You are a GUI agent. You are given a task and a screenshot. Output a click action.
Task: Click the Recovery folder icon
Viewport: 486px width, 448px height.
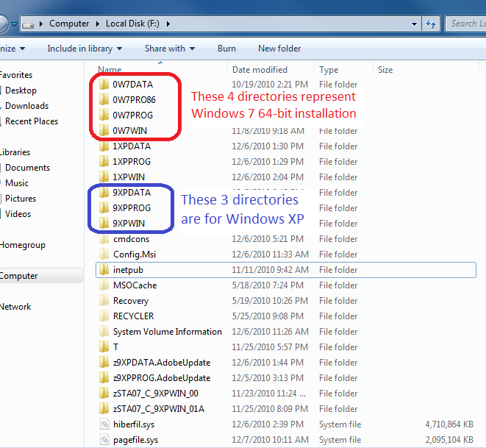(x=104, y=300)
